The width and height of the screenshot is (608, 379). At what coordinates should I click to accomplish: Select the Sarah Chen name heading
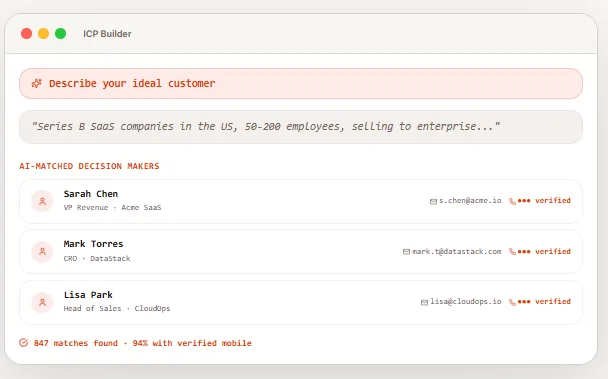tap(91, 194)
